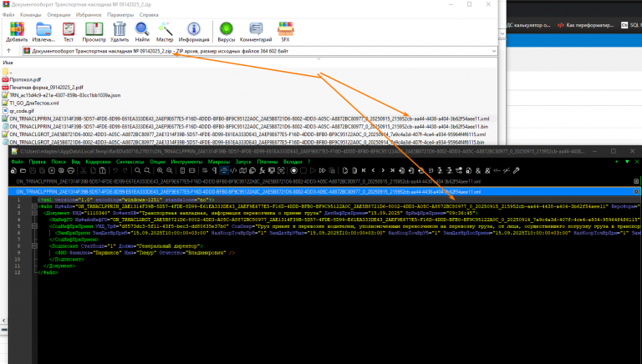
Task: Toggle the highlighted indent guide button
Action: tap(224, 170)
